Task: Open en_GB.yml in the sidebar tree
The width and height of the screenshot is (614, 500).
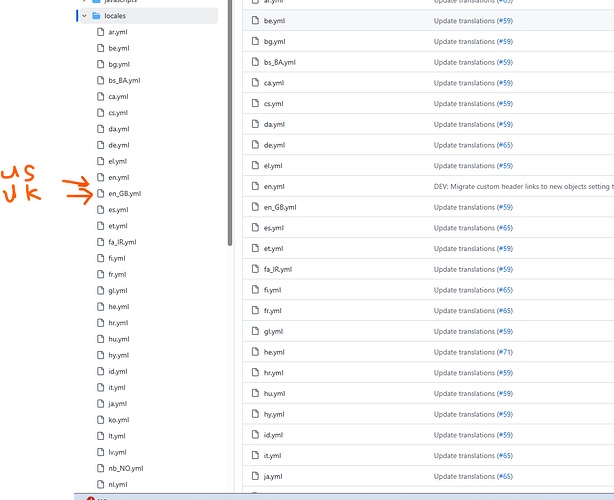Action: coord(125,194)
